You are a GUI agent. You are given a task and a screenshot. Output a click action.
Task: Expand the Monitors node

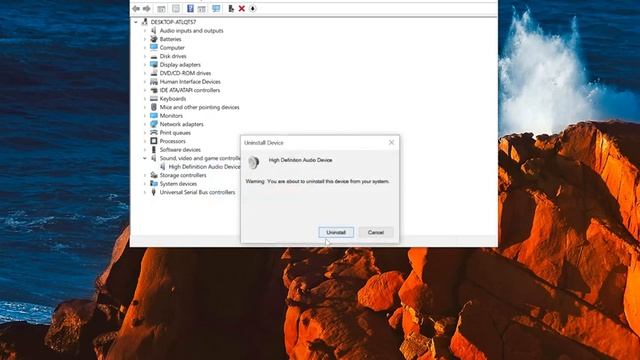pos(145,116)
